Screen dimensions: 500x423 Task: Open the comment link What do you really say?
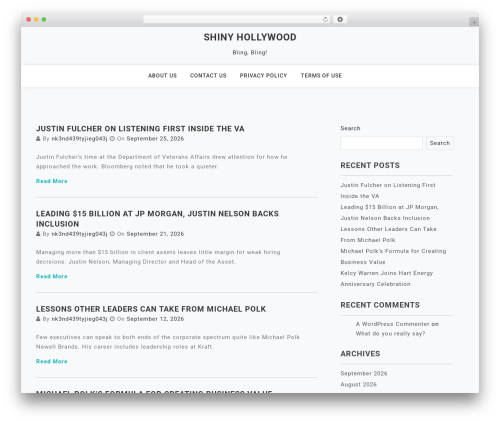coord(390,334)
